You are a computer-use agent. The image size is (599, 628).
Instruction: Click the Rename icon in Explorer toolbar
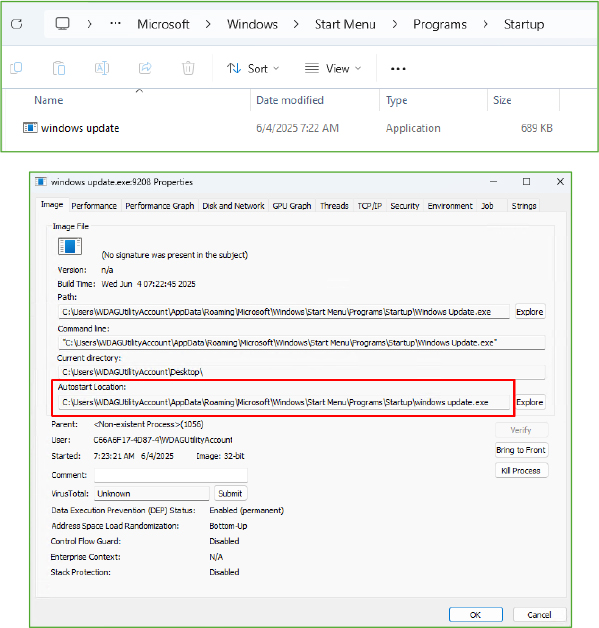pyautogui.click(x=102, y=68)
